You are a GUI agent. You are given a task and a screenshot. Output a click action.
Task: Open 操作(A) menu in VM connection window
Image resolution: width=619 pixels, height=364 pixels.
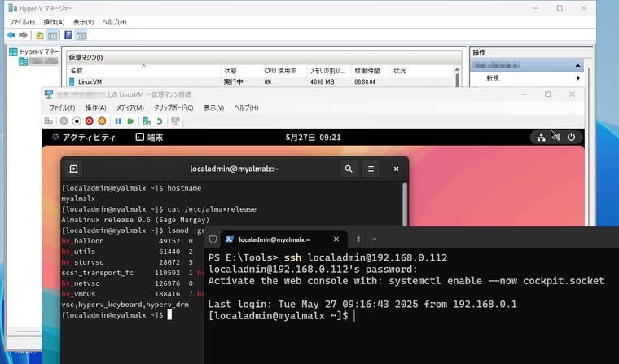coord(96,107)
